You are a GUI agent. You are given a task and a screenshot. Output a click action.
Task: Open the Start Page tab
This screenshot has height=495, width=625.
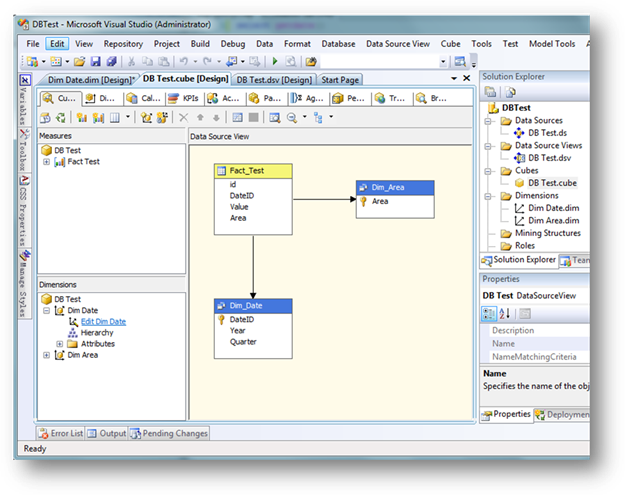pos(340,80)
